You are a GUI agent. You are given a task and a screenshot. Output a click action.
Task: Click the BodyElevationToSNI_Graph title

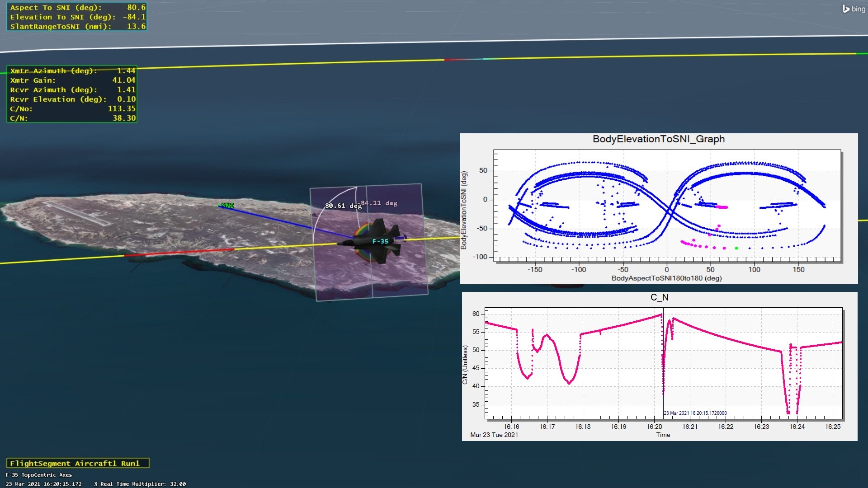tap(658, 139)
